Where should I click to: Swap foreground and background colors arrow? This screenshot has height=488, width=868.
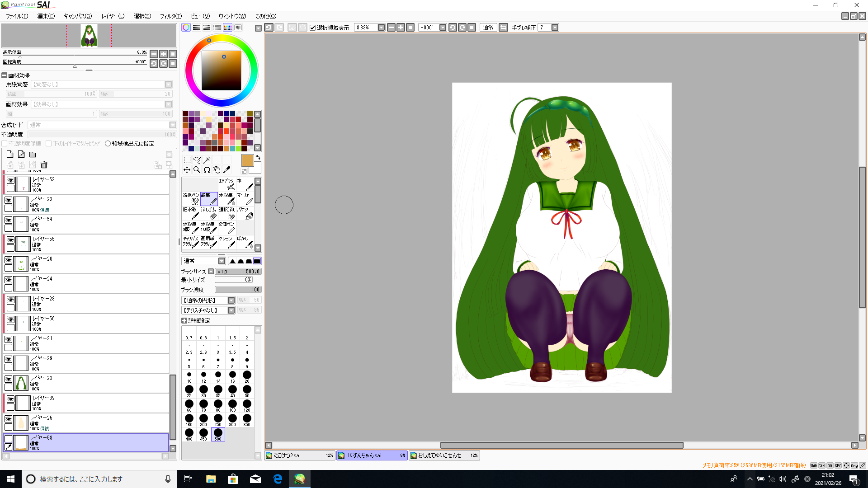click(x=258, y=157)
